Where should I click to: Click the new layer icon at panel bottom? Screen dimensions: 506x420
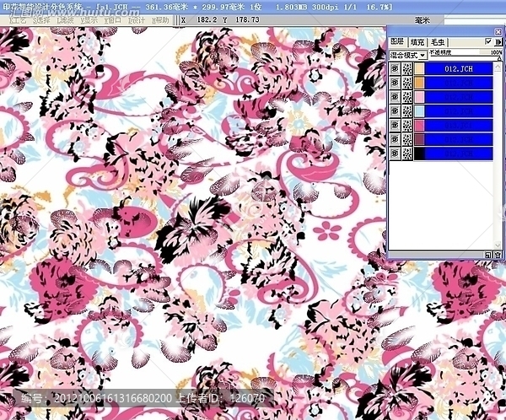pos(487,255)
